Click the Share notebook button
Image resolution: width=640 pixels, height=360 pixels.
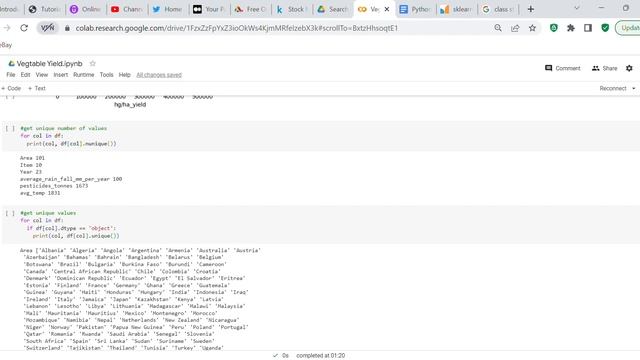[604, 68]
